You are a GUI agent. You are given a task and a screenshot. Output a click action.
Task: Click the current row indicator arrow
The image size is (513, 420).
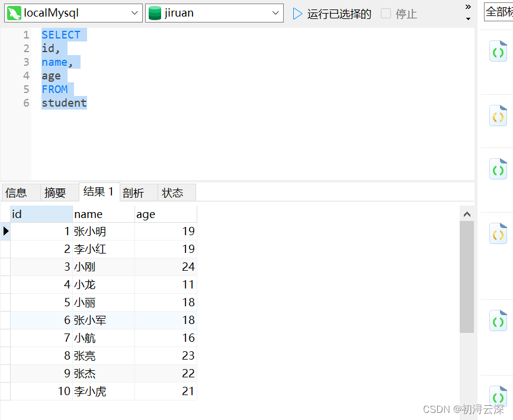click(x=5, y=231)
